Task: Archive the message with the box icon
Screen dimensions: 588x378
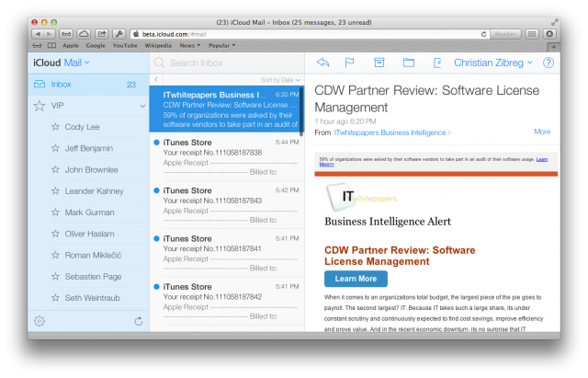Action: [379, 63]
